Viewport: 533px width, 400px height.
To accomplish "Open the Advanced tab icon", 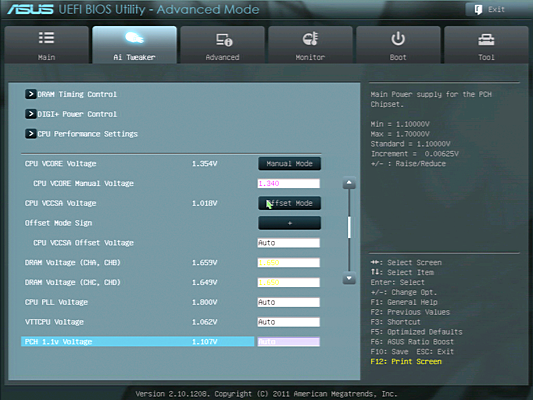I will (224, 40).
